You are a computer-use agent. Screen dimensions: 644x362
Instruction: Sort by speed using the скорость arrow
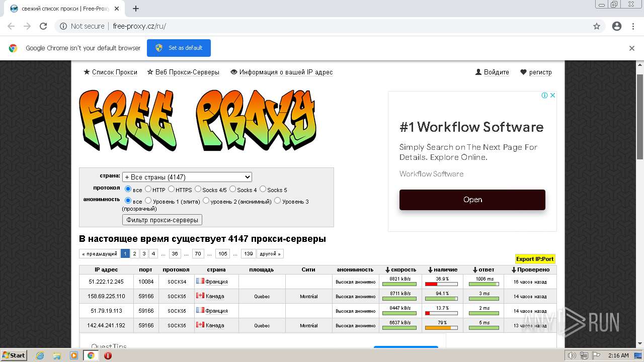[x=387, y=270]
